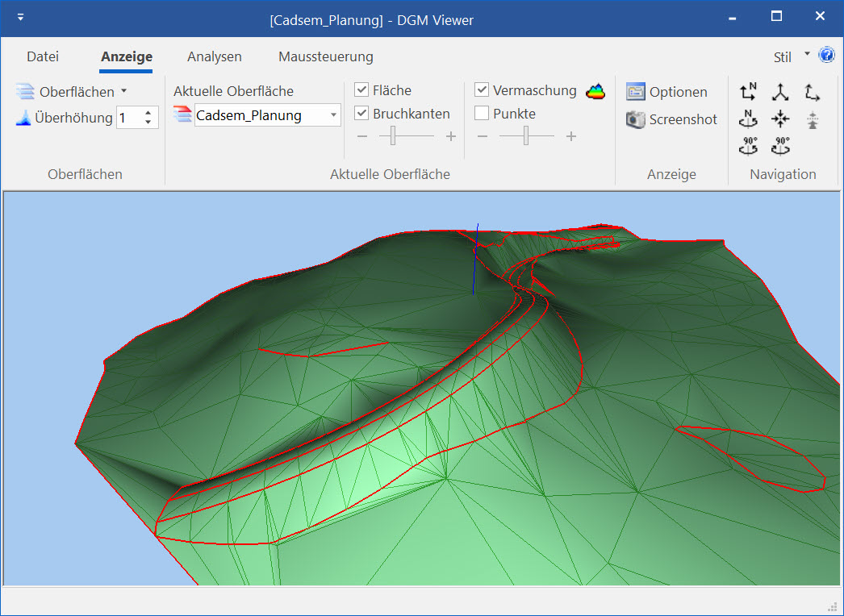Click the dashed-axes view icon in Navigation
844x616 pixels.
pyautogui.click(x=812, y=92)
